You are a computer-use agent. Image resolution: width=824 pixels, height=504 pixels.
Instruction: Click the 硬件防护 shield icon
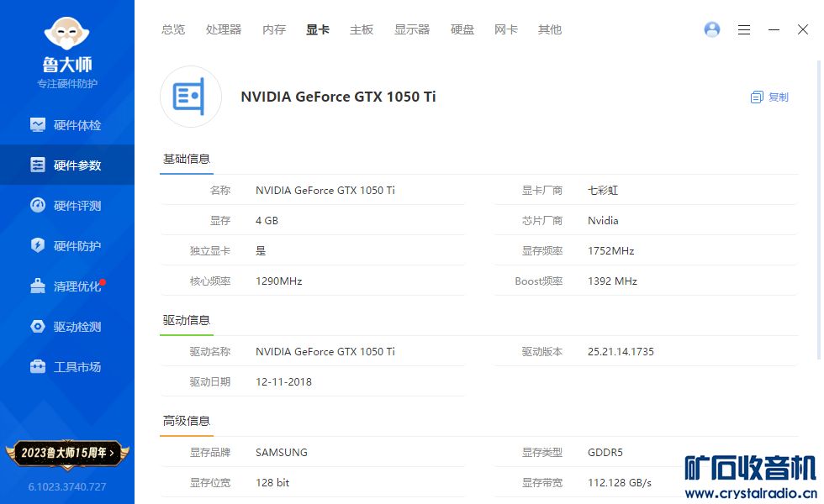[x=38, y=246]
